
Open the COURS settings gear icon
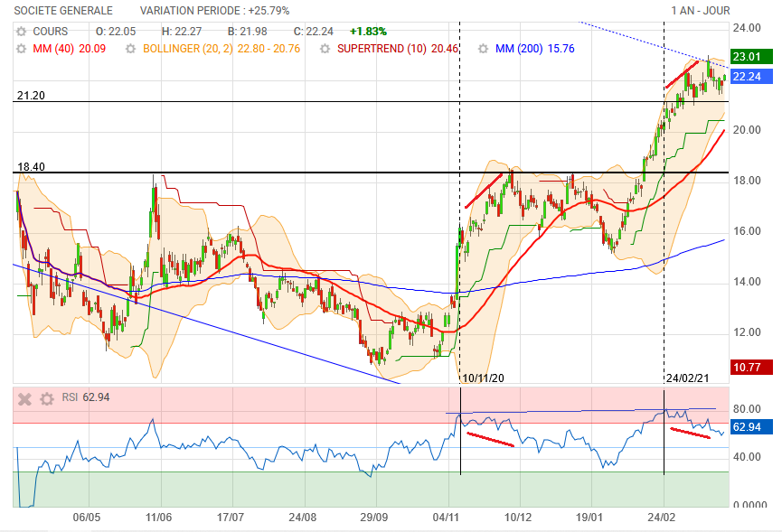[x=21, y=32]
